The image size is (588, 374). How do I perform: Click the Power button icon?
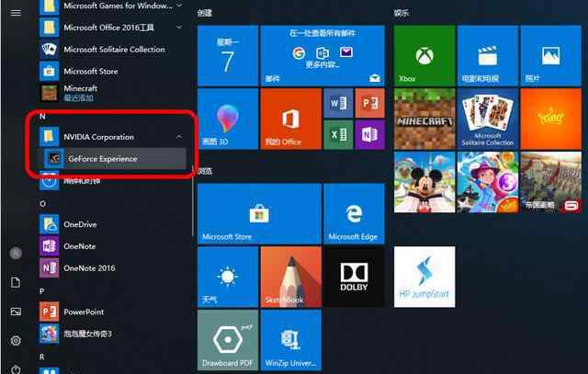coord(16,369)
